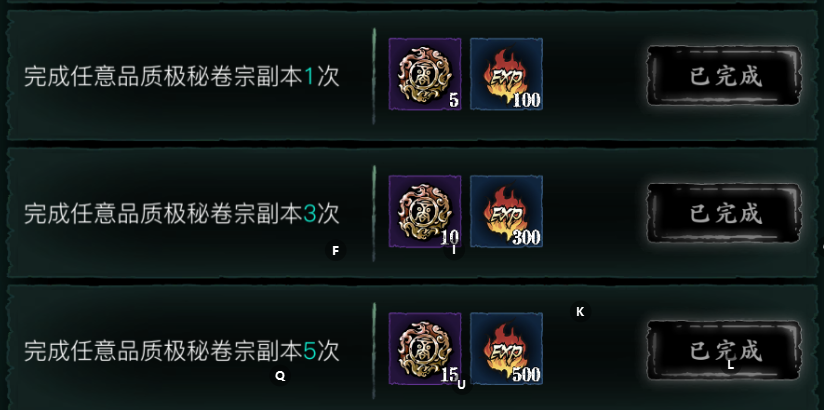This screenshot has width=824, height=410.
Task: Click the vertical divider in the 3次 quest row
Action: (x=374, y=213)
